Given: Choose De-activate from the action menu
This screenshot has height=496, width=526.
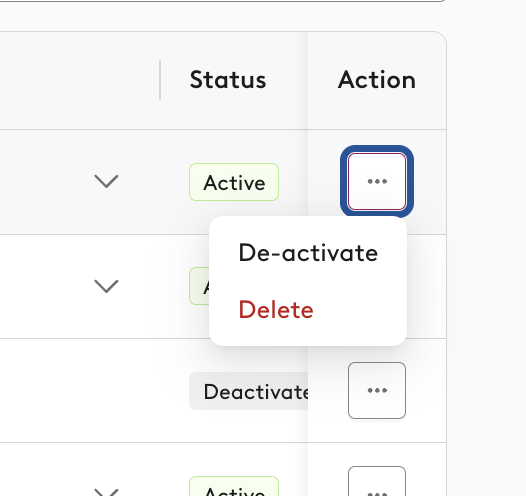Looking at the screenshot, I should coord(308,253).
